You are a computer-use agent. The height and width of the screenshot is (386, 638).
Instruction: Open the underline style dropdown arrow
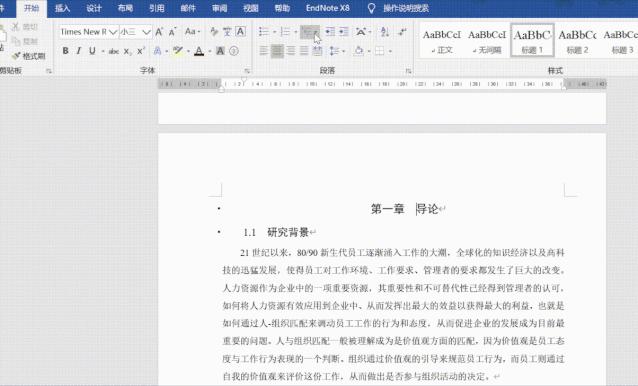click(x=103, y=51)
